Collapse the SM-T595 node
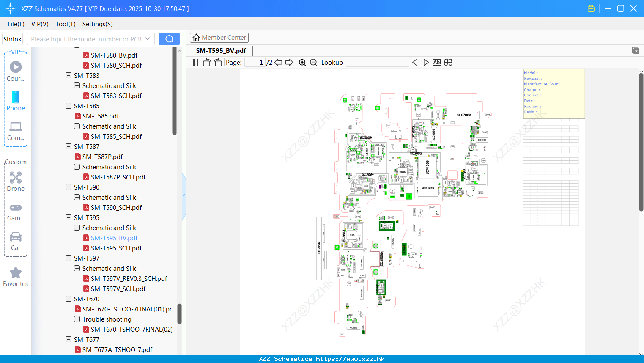644x363 pixels. click(x=69, y=217)
